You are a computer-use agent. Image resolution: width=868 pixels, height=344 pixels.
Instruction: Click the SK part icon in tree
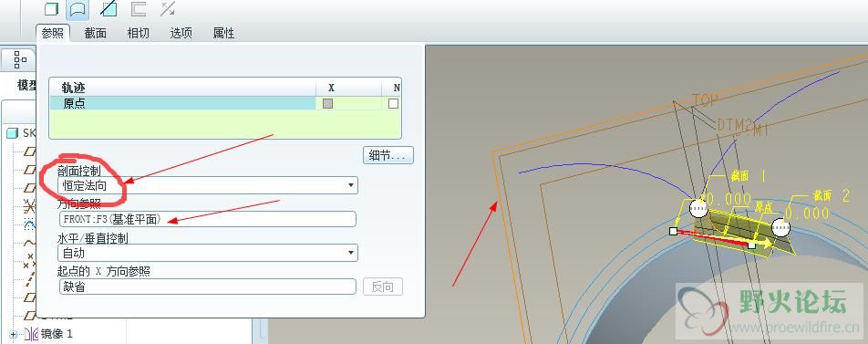pos(12,133)
